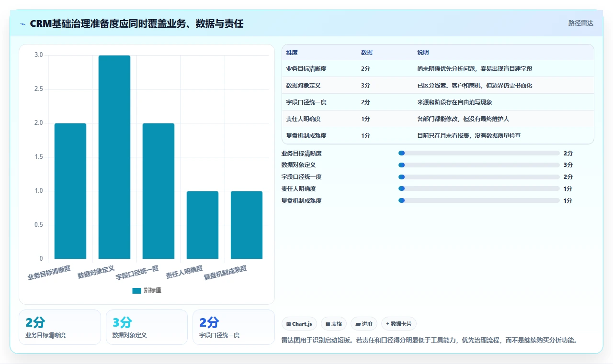
Task: Select the 业务目标清晰度 table row label
Action: [x=306, y=69]
